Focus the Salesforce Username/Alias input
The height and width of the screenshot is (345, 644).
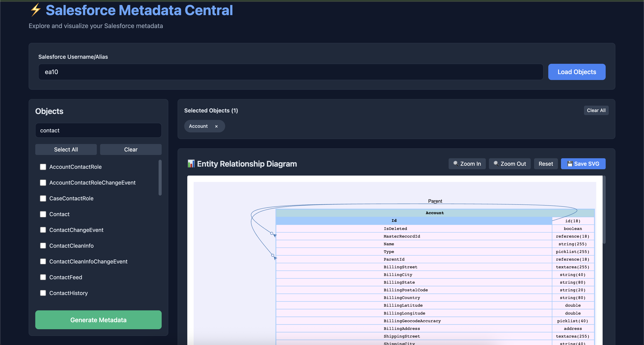(x=290, y=72)
